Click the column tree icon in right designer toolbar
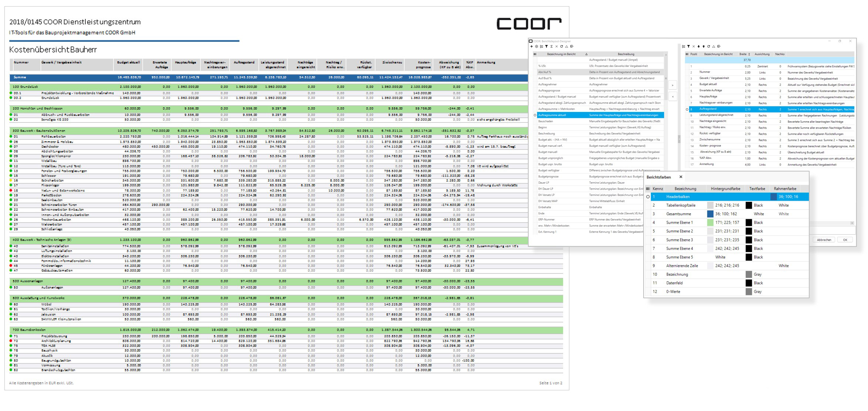 click(684, 47)
